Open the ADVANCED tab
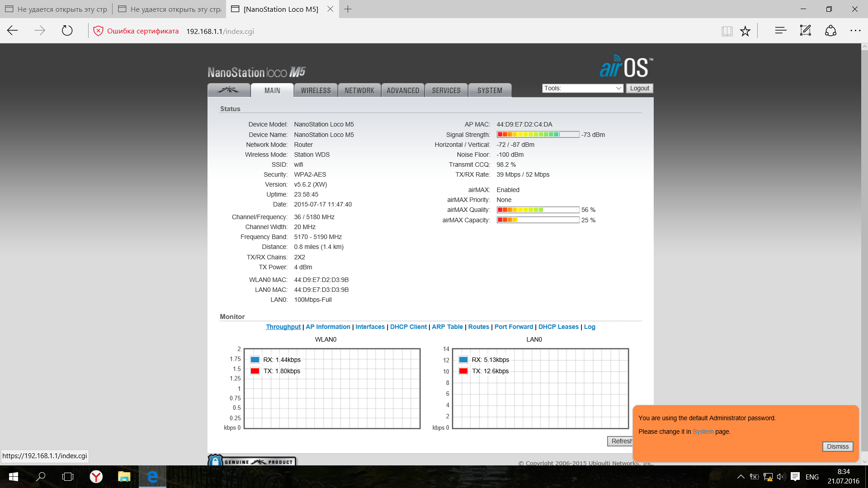This screenshot has height=488, width=868. coord(403,90)
